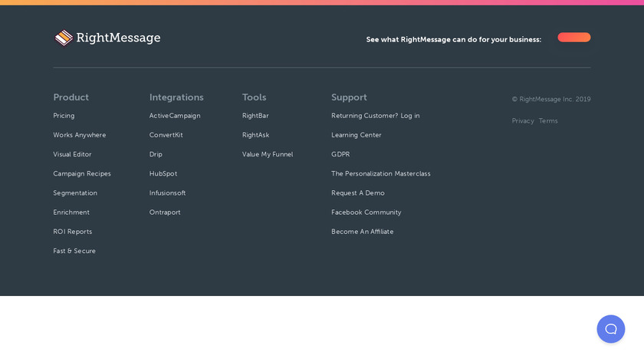
Task: Select Ontraport under Integrations
Action: [165, 212]
